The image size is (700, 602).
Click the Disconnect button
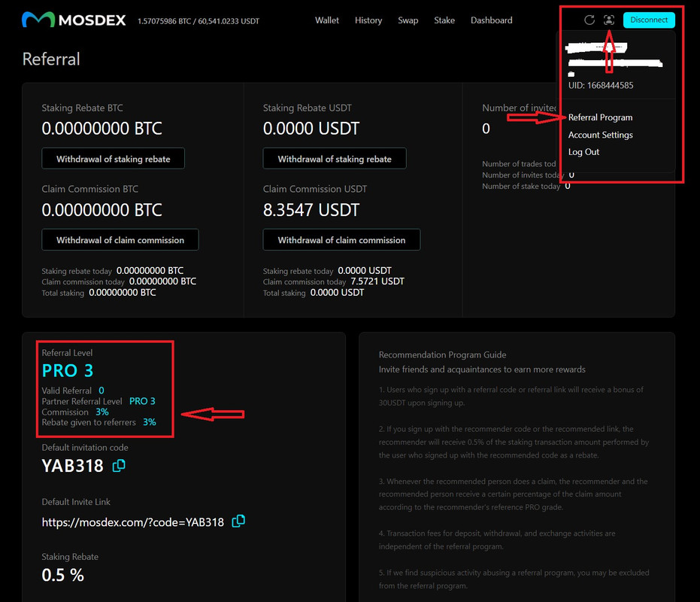tap(649, 20)
